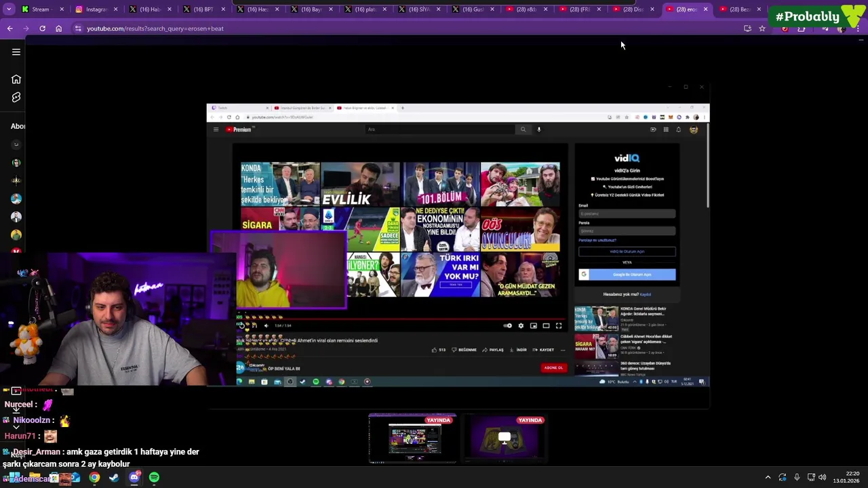Open Discord from the Windows taskbar
The height and width of the screenshot is (488, 868).
click(x=134, y=478)
